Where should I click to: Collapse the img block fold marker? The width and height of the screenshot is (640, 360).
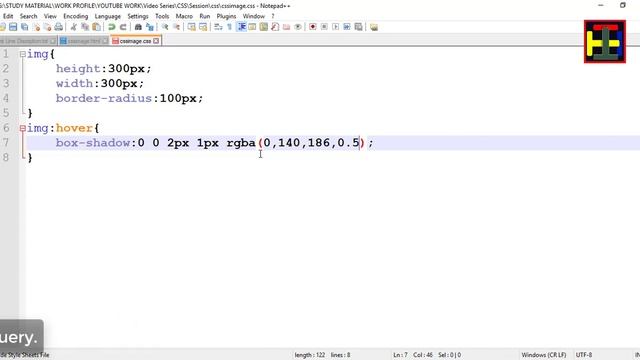[22, 54]
